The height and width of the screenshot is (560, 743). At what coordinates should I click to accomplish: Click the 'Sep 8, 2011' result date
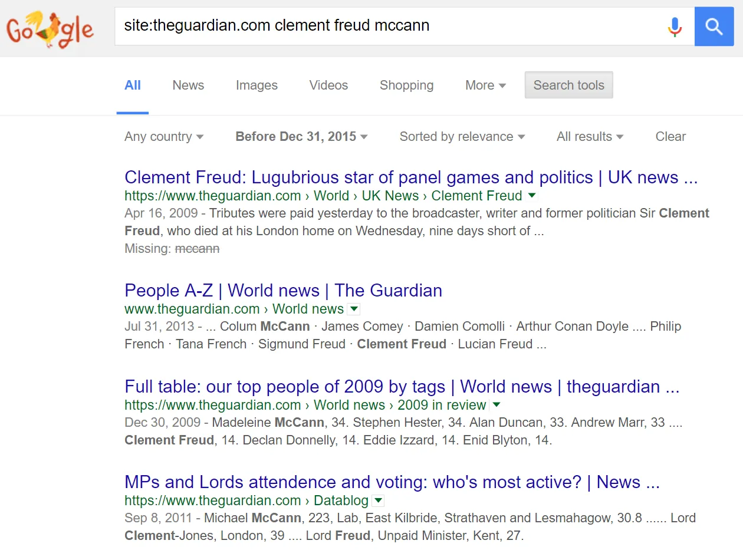[158, 519]
